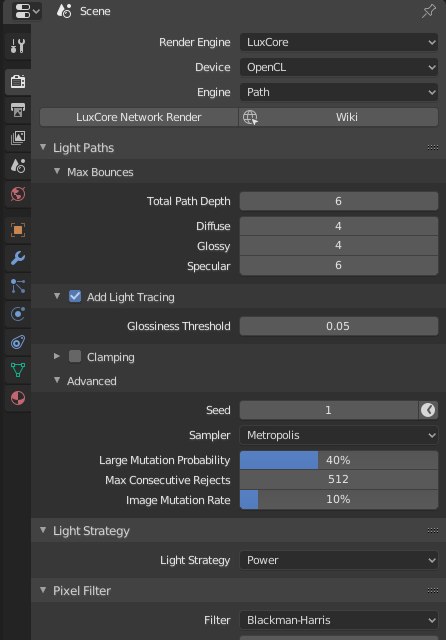Click the Max Consecutive Rejects field

(x=339, y=480)
